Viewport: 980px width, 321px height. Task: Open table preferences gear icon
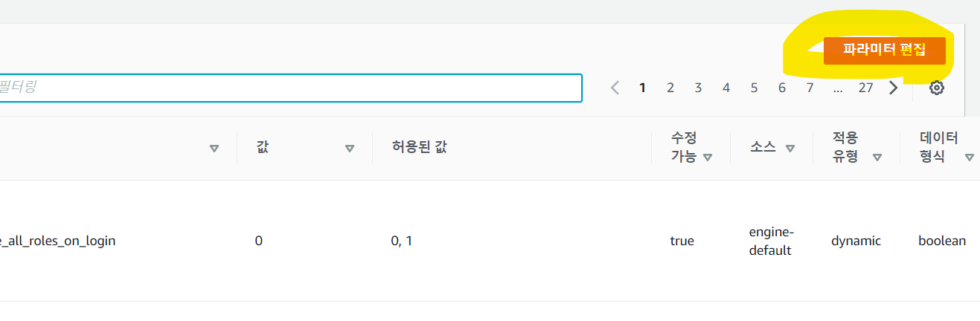click(x=937, y=88)
